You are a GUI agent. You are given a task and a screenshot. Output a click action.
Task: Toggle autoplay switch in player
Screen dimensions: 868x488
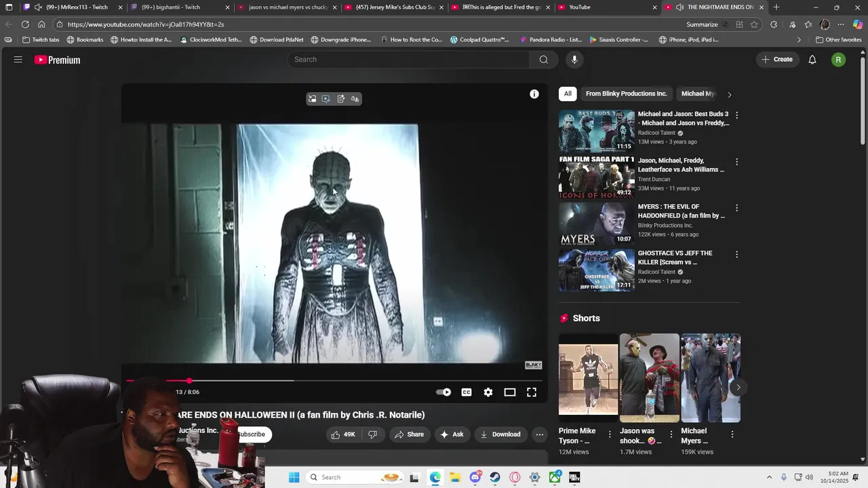point(443,392)
